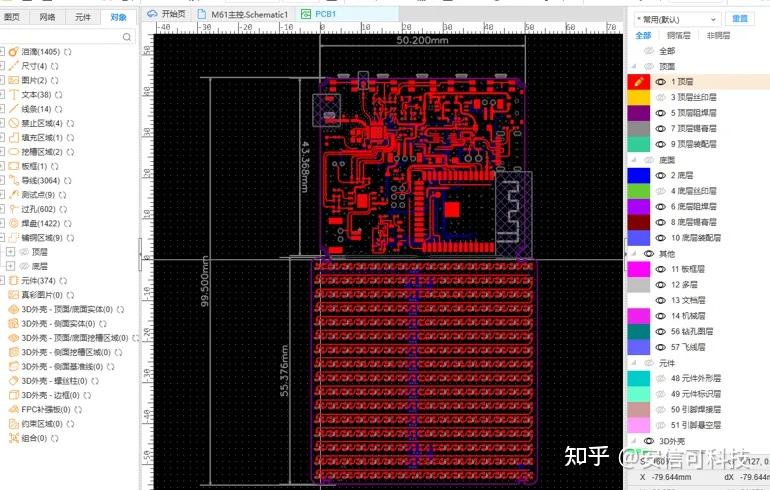Hide the 2 底层 layer

[661, 175]
